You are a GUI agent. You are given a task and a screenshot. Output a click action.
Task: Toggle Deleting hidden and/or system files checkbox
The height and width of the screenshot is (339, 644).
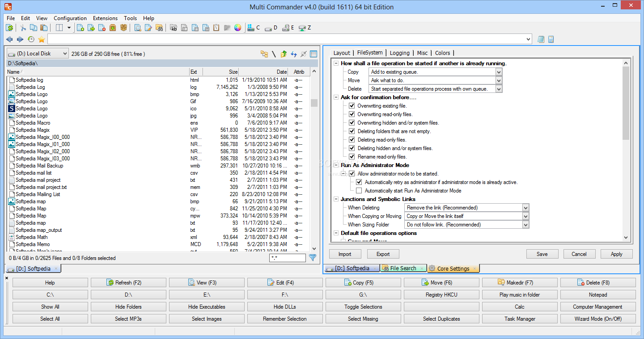[352, 148]
